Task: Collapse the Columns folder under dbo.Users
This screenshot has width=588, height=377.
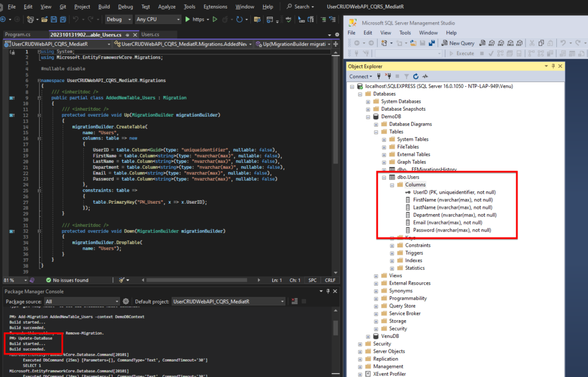Action: [x=392, y=185]
